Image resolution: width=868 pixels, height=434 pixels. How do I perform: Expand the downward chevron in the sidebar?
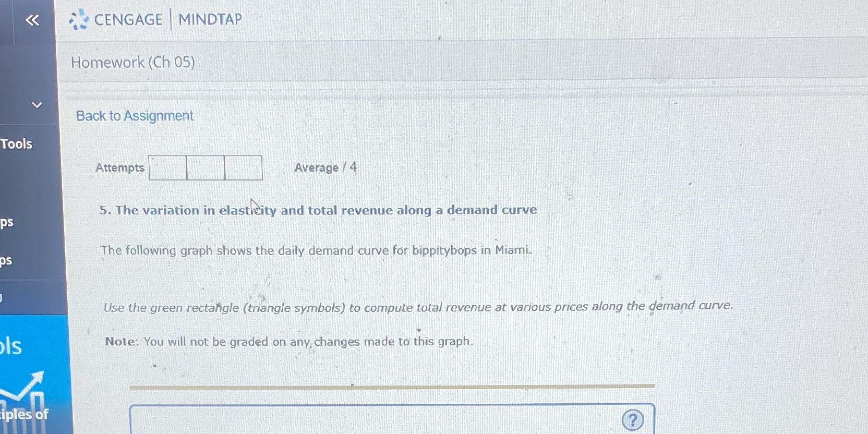pos(37,105)
